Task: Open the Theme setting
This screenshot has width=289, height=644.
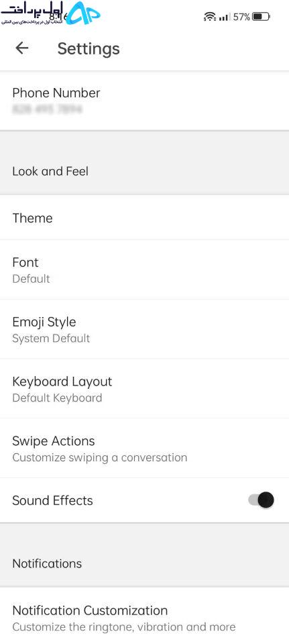Action: [x=144, y=218]
